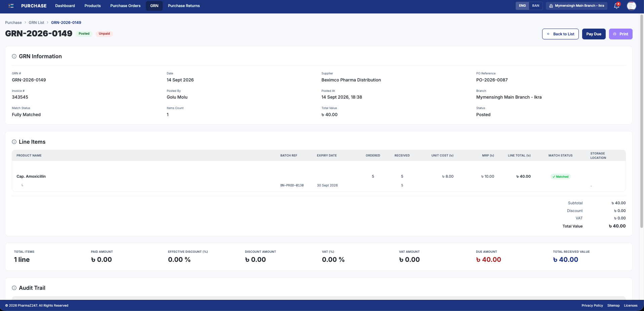This screenshot has height=311, width=644.
Task: Click the Back to List button
Action: pos(560,34)
